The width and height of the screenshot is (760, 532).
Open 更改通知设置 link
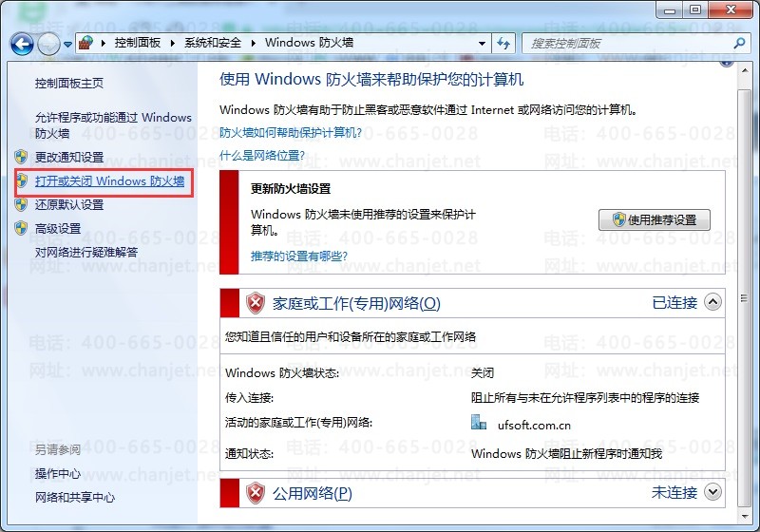click(x=68, y=157)
